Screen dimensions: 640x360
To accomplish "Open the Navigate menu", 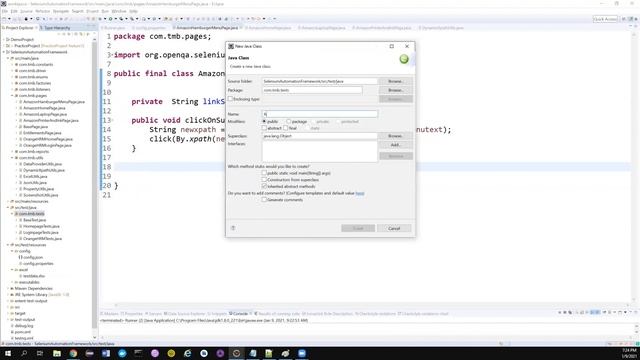I will tap(61, 11).
